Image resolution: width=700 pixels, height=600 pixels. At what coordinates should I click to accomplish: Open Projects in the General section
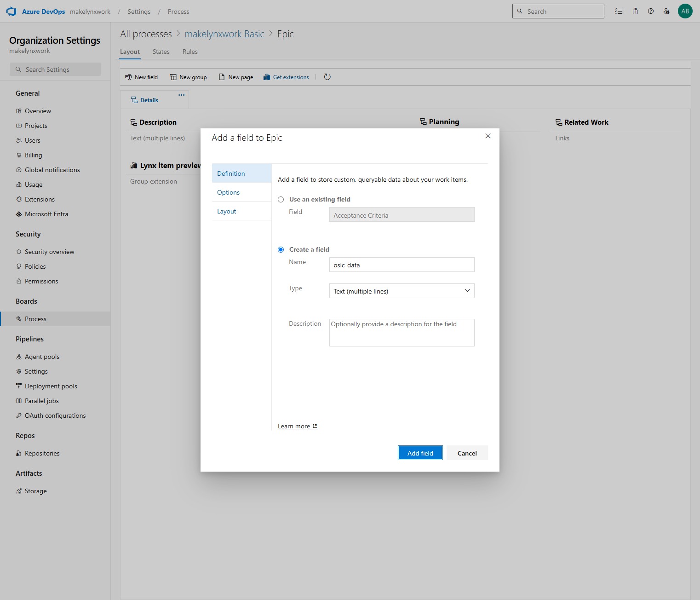(55, 126)
